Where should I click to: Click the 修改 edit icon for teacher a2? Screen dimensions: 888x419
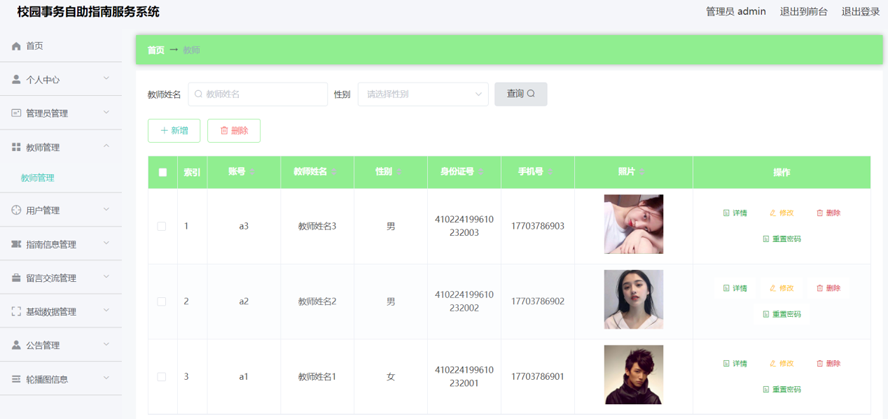click(x=773, y=288)
